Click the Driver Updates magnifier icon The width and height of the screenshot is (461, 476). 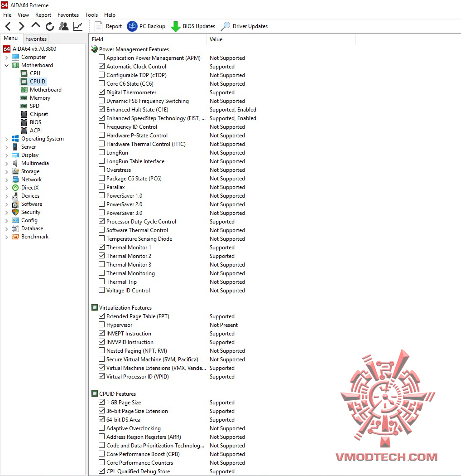(226, 26)
